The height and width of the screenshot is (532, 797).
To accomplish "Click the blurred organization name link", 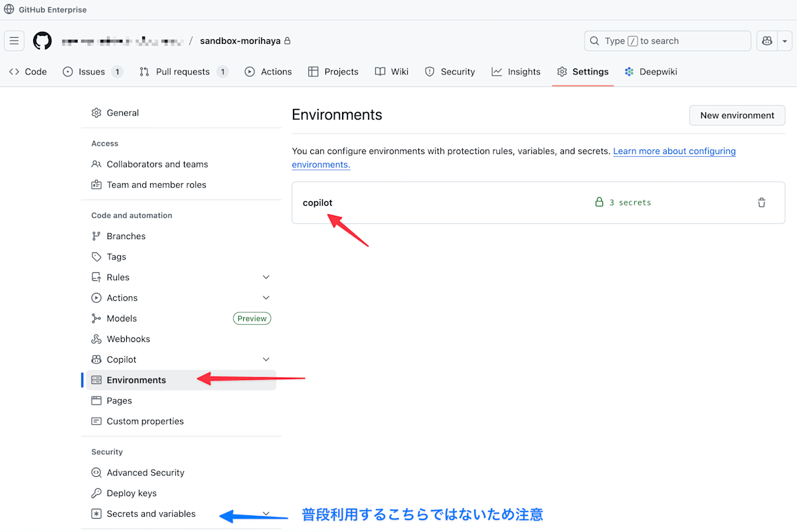I will [122, 41].
